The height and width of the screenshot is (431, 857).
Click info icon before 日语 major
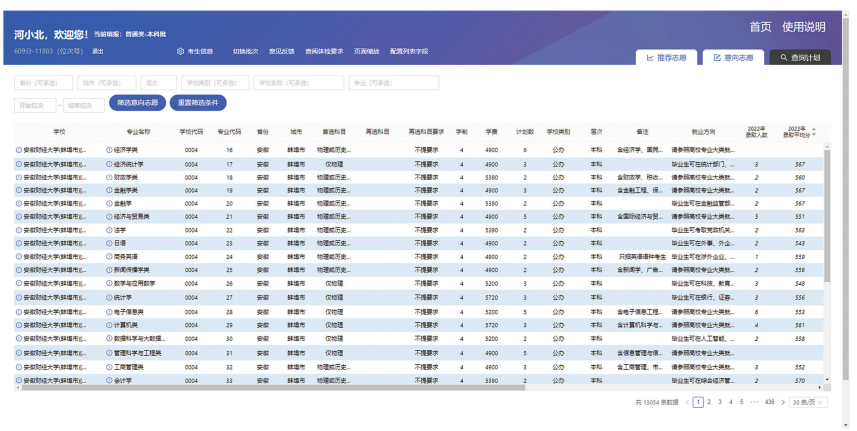tap(109, 244)
